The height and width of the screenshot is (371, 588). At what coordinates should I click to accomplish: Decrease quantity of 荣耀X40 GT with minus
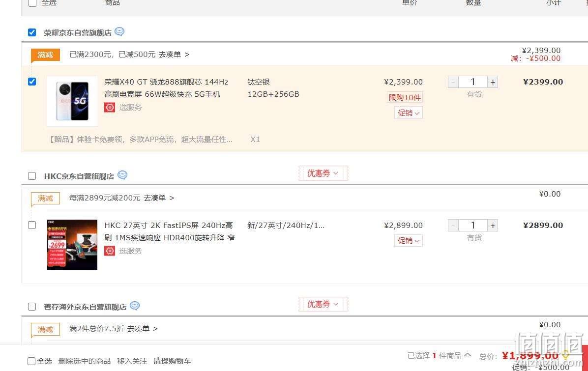(453, 82)
